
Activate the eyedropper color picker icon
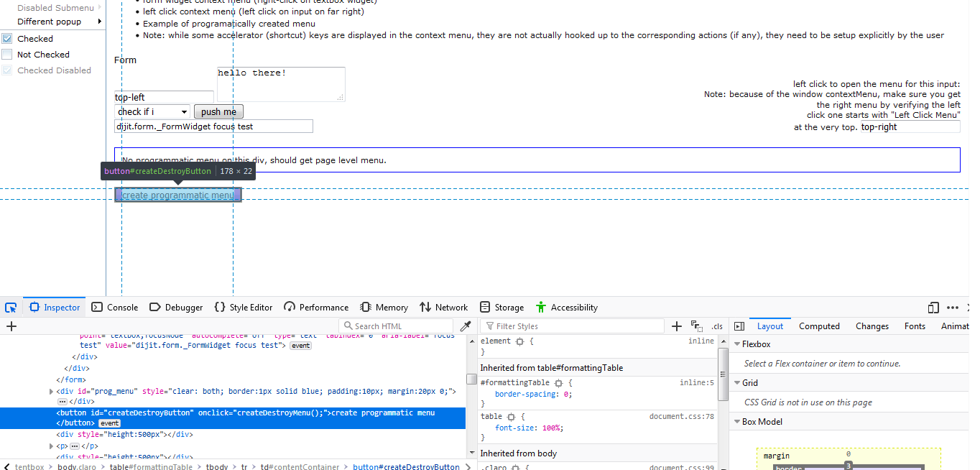466,326
